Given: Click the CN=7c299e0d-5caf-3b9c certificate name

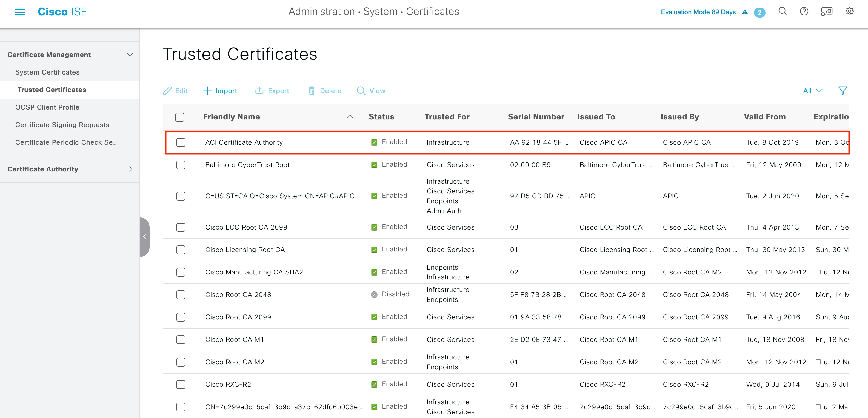Looking at the screenshot, I should point(284,407).
